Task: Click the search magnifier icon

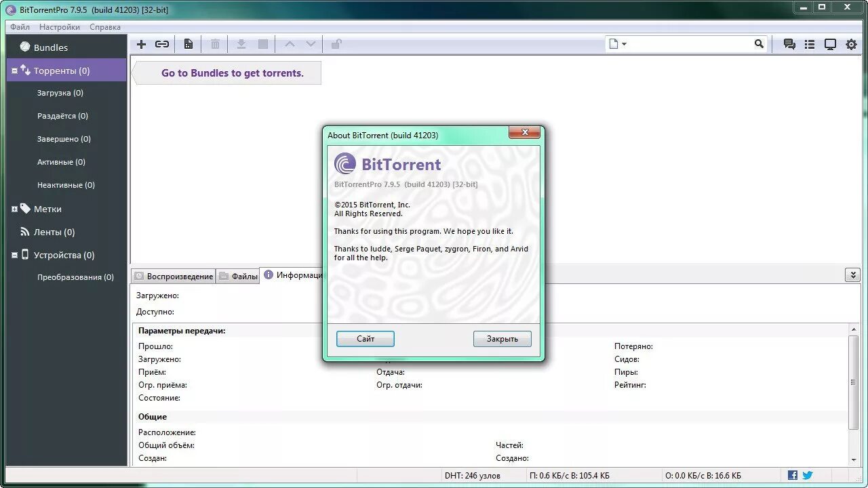Action: pyautogui.click(x=759, y=43)
